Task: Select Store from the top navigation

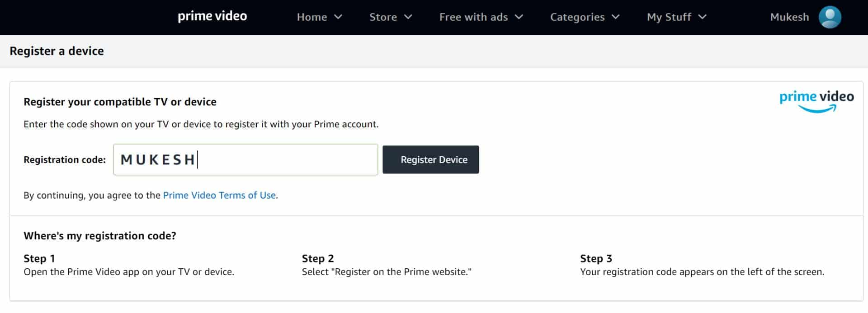Action: click(382, 17)
